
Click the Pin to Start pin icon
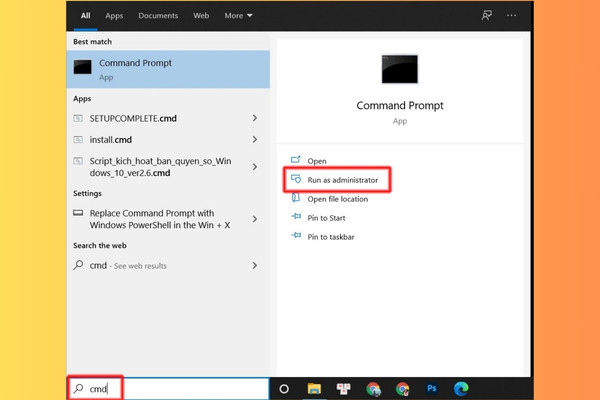click(x=296, y=217)
